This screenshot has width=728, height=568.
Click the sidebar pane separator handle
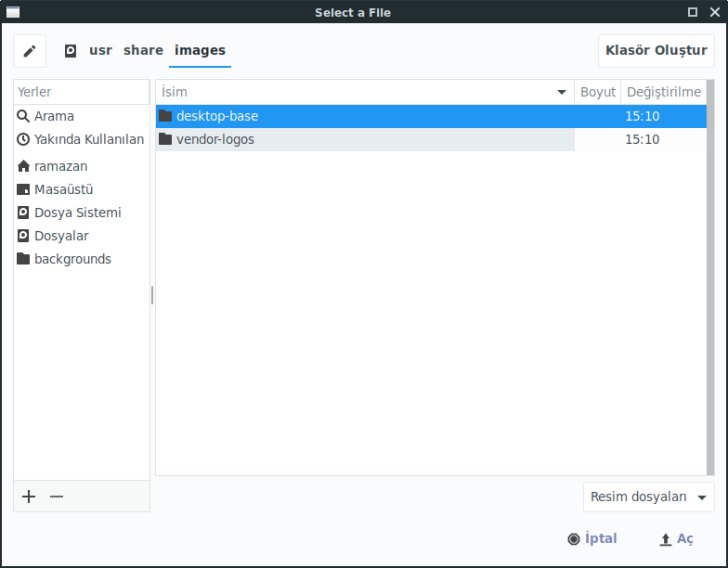pos(152,295)
